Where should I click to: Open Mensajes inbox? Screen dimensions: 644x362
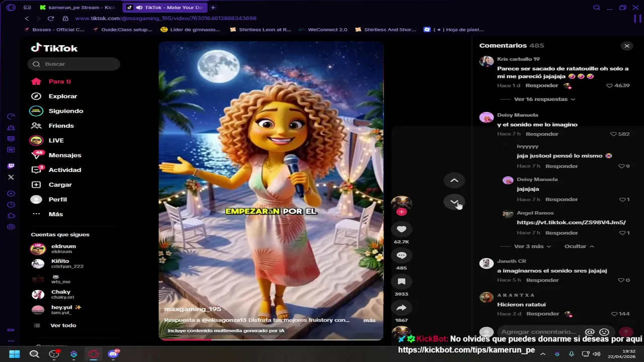pyautogui.click(x=56, y=155)
